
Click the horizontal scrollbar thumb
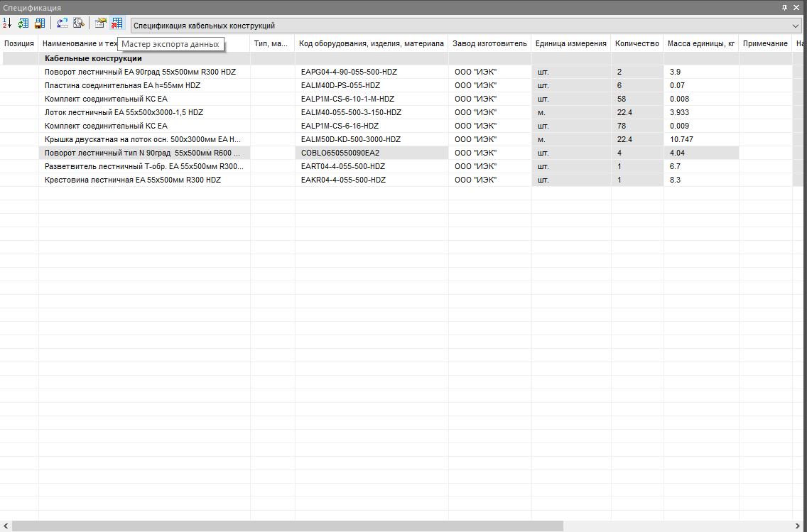pos(287,526)
